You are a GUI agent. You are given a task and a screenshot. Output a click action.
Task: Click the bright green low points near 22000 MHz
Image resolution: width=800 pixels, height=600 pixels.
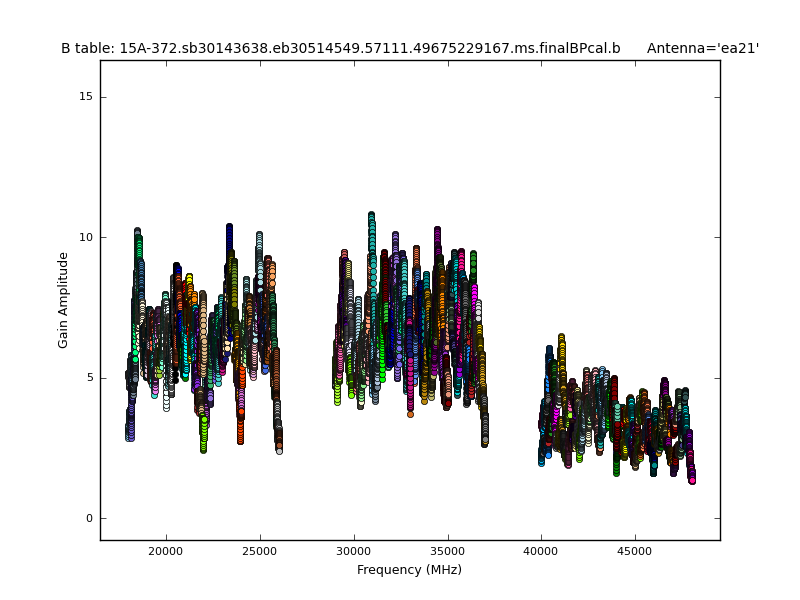coord(203,438)
